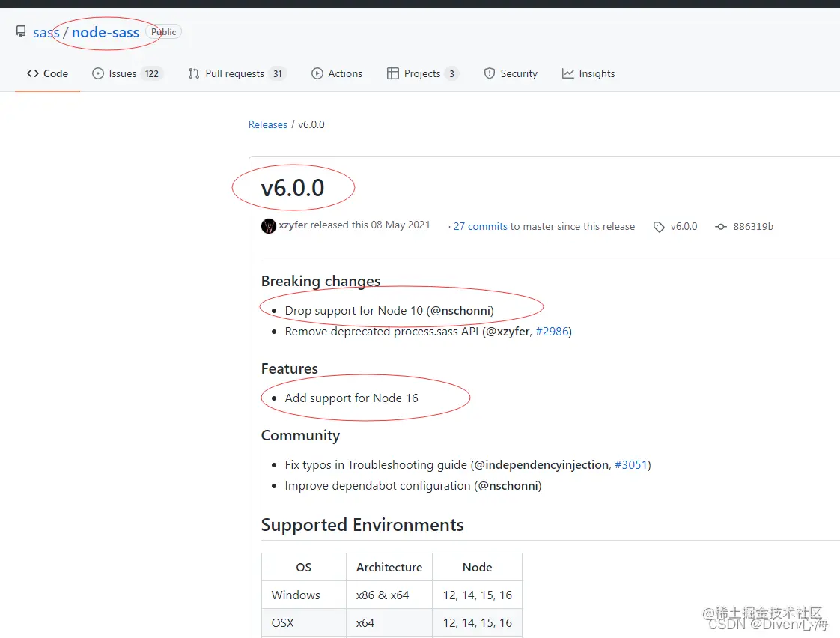840x638 pixels.
Task: Open the node-sass repository link
Action: tap(106, 32)
